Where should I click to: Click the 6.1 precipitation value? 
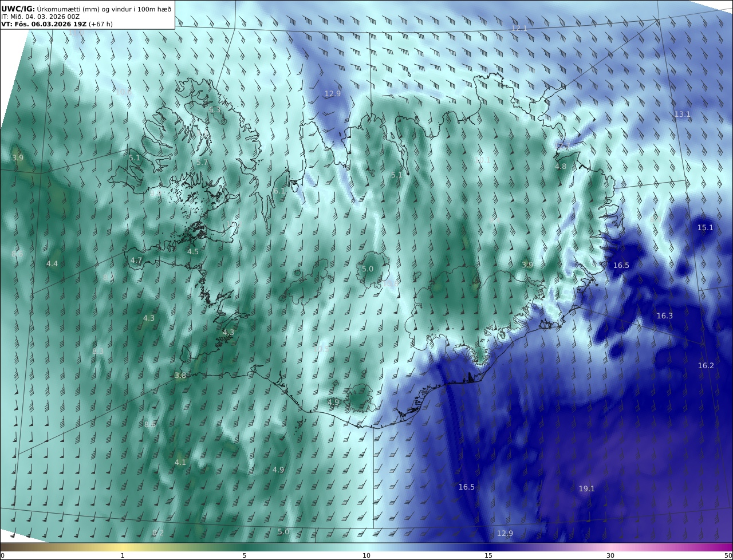pyautogui.click(x=279, y=191)
